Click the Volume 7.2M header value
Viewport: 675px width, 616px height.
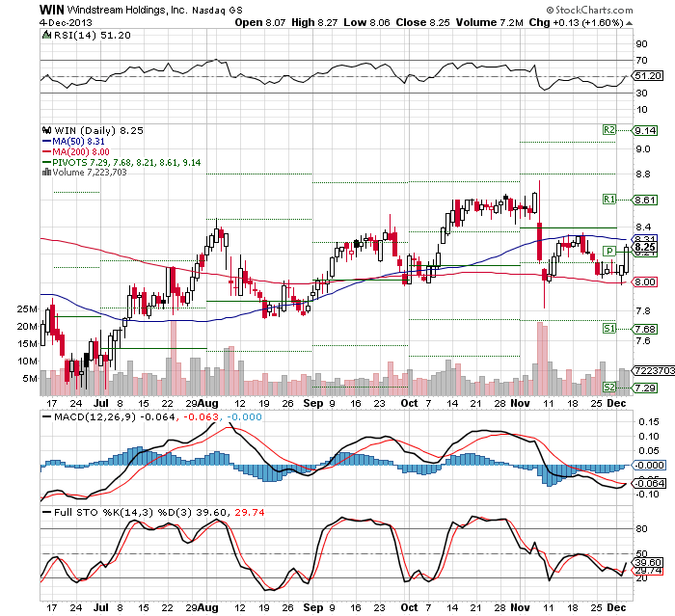click(x=490, y=22)
